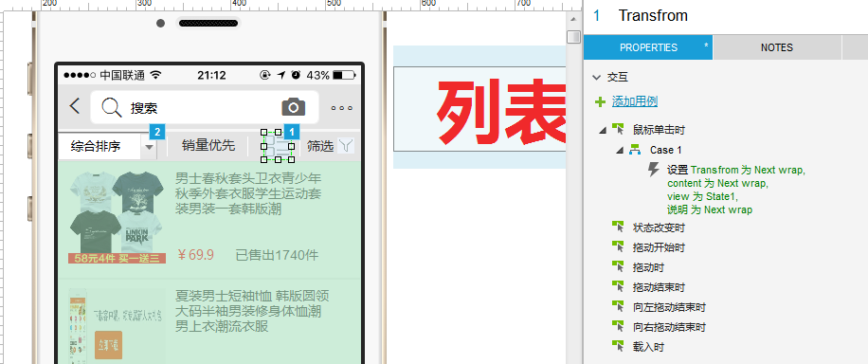Screen dimensions: 868x364
Task: Click blue footnote marker 1
Action: (x=292, y=132)
